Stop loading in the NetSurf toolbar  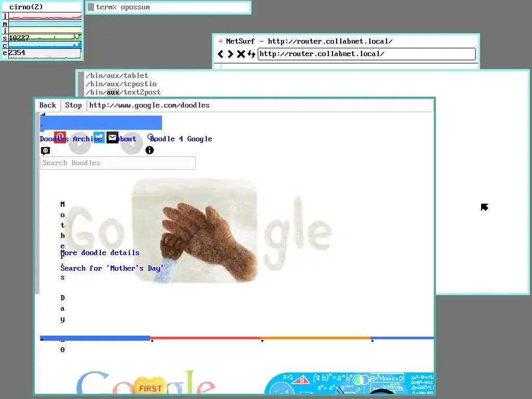241,54
